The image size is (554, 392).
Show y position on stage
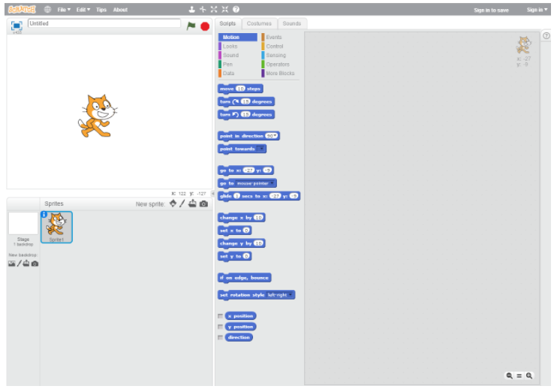tap(221, 327)
